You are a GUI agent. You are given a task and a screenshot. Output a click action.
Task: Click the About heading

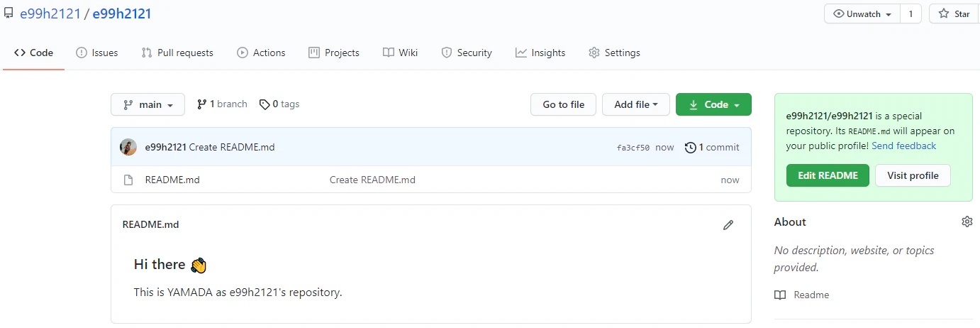pos(790,222)
